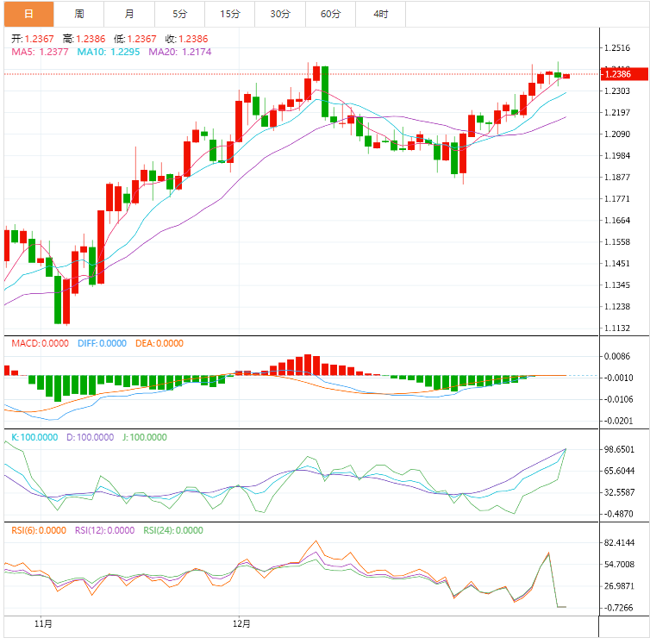Click the MACD indicator label
Screen dimensions: 650x644
point(40,343)
